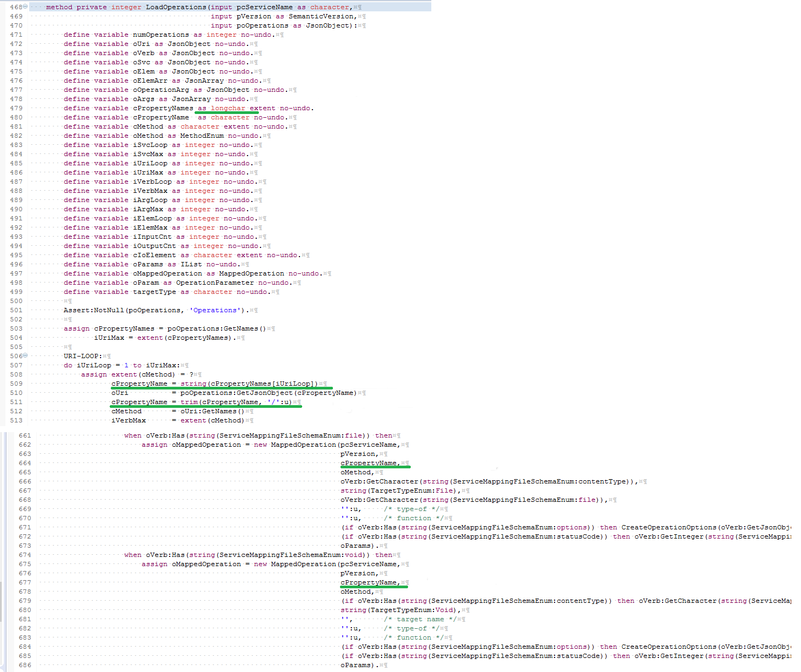
Task: Click the word 'longchar' on line 479
Action: (x=228, y=108)
